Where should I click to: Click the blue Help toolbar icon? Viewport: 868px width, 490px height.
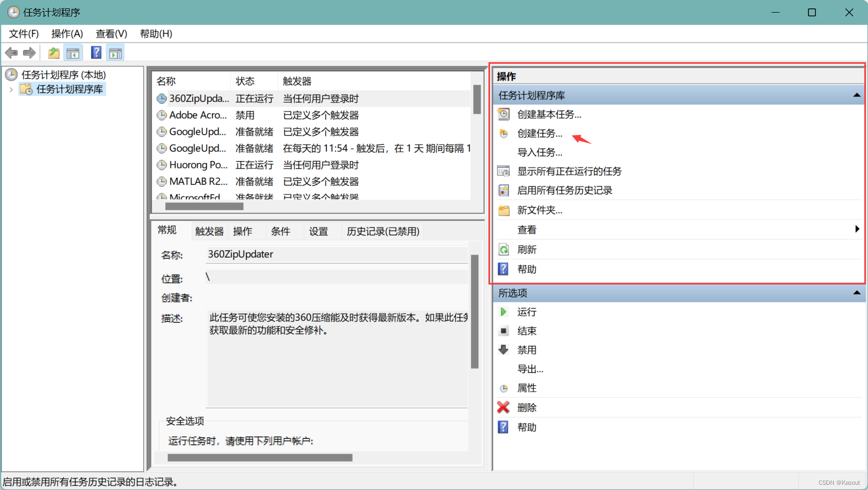pyautogui.click(x=96, y=53)
